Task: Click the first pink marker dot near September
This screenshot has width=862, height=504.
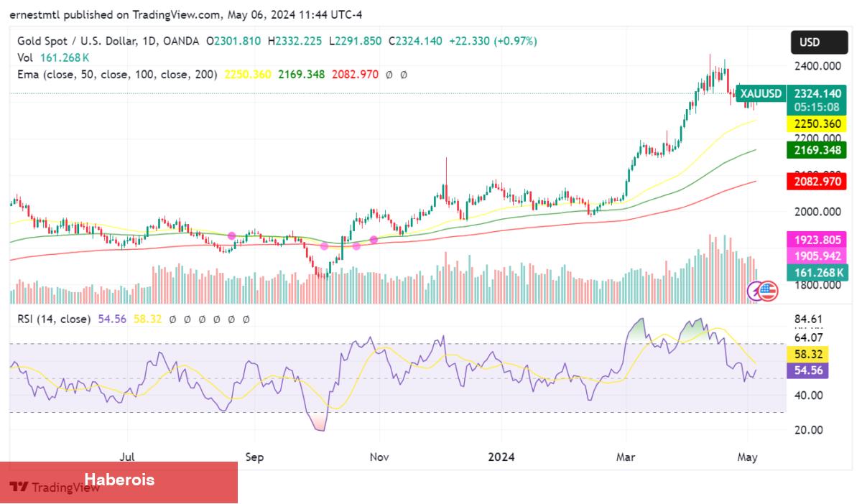Action: (x=231, y=235)
